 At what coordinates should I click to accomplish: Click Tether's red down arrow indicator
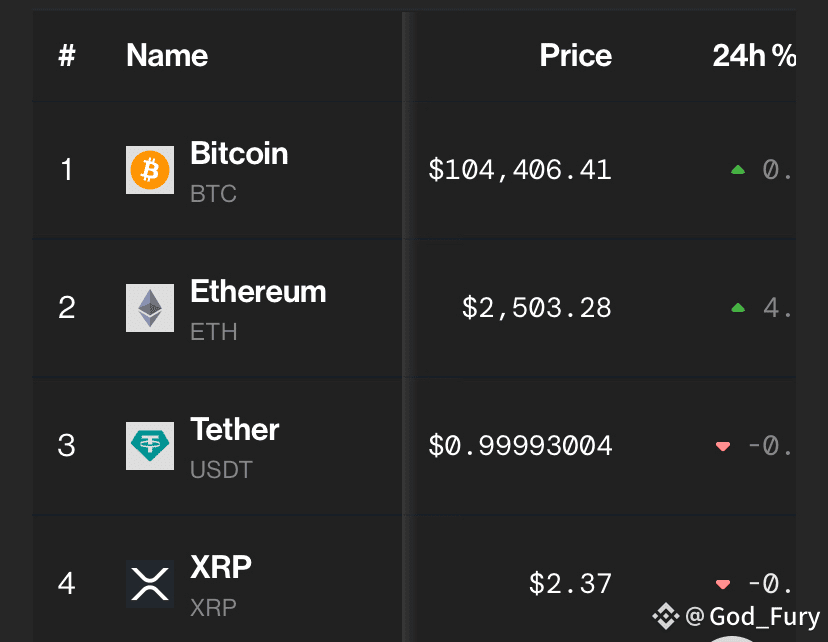[723, 447]
